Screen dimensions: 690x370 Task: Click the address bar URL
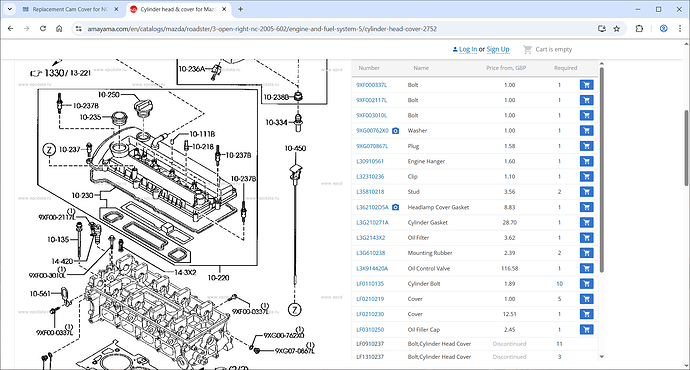click(x=262, y=29)
